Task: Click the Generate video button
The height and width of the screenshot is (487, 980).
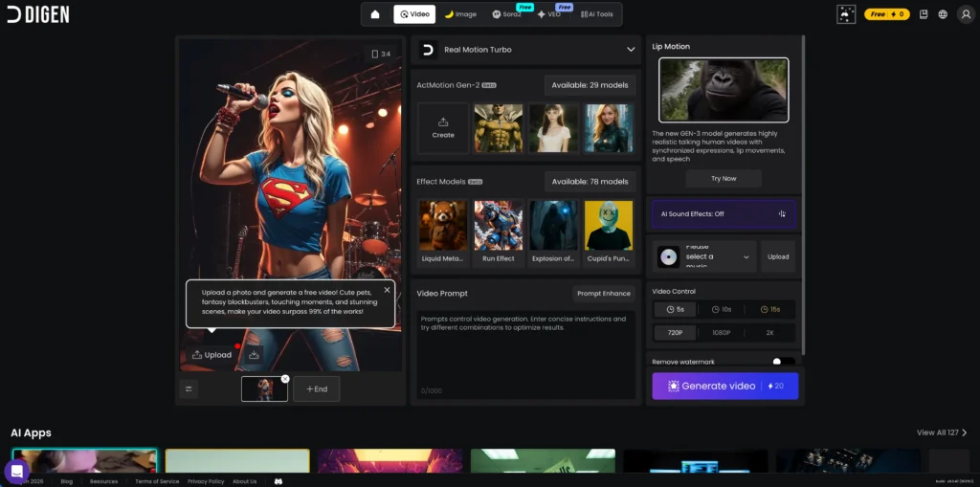Action: [724, 386]
